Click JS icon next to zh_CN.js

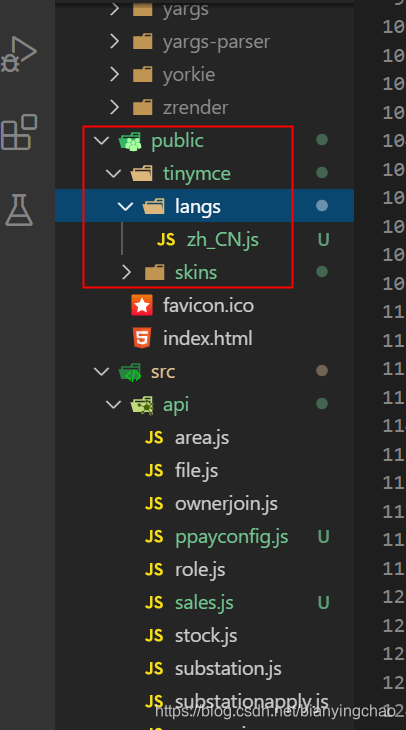point(166,239)
